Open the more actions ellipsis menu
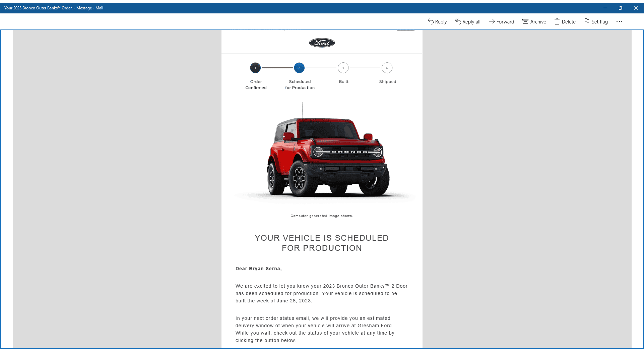 pyautogui.click(x=619, y=21)
